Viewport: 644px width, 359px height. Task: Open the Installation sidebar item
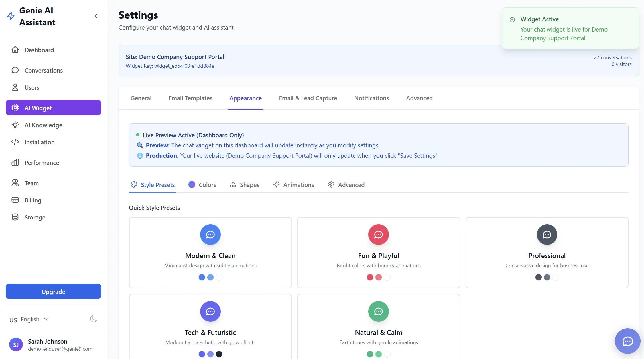point(53,142)
